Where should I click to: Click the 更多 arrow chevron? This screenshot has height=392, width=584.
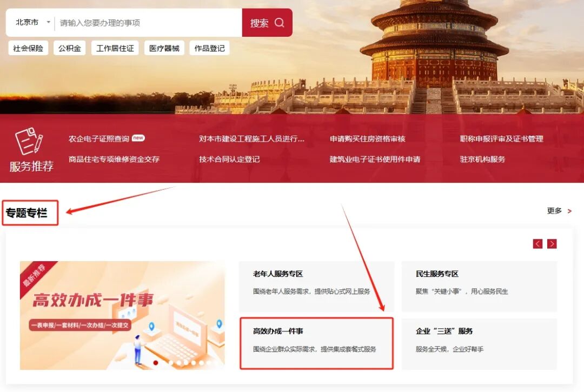pyautogui.click(x=569, y=211)
